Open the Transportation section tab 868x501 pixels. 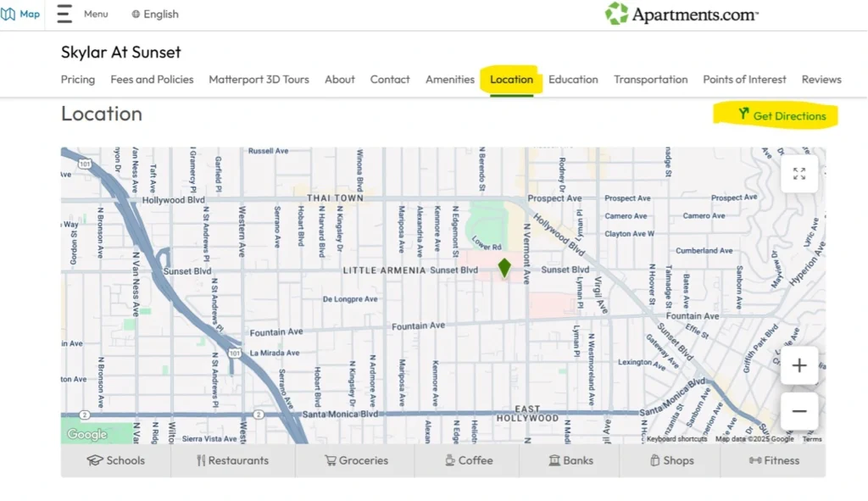click(x=650, y=80)
